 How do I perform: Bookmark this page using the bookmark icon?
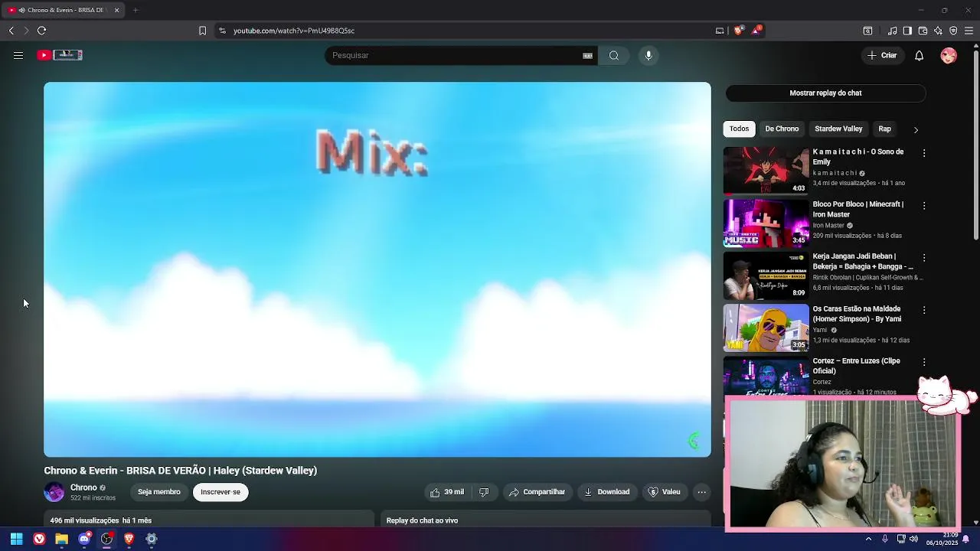(202, 31)
